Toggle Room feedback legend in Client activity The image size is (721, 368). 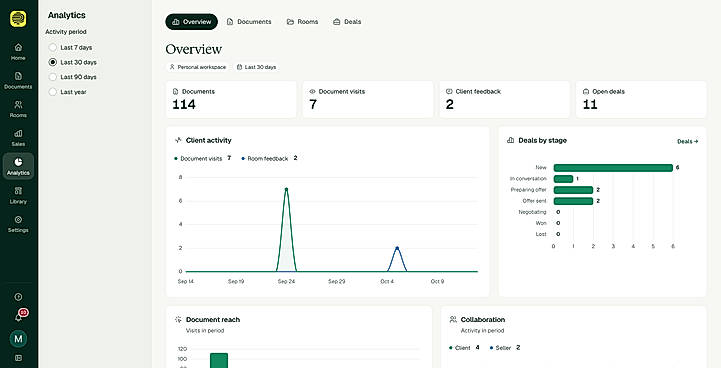pyautogui.click(x=269, y=158)
